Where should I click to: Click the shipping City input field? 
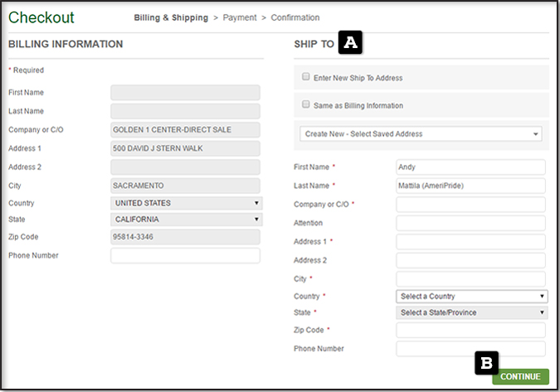[x=470, y=278]
